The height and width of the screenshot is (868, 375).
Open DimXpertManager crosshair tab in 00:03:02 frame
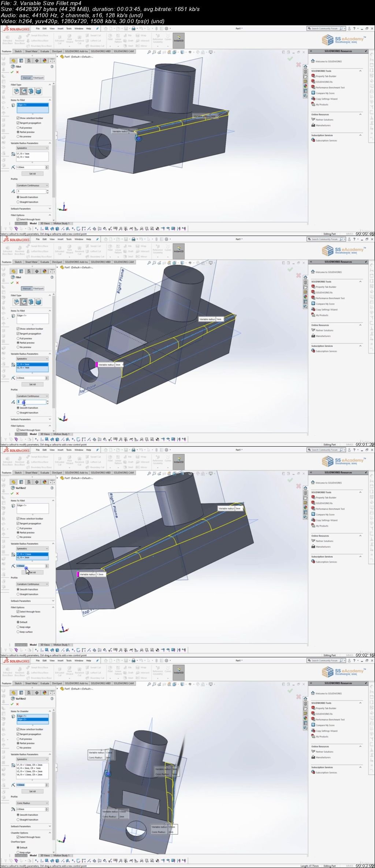coord(37,693)
